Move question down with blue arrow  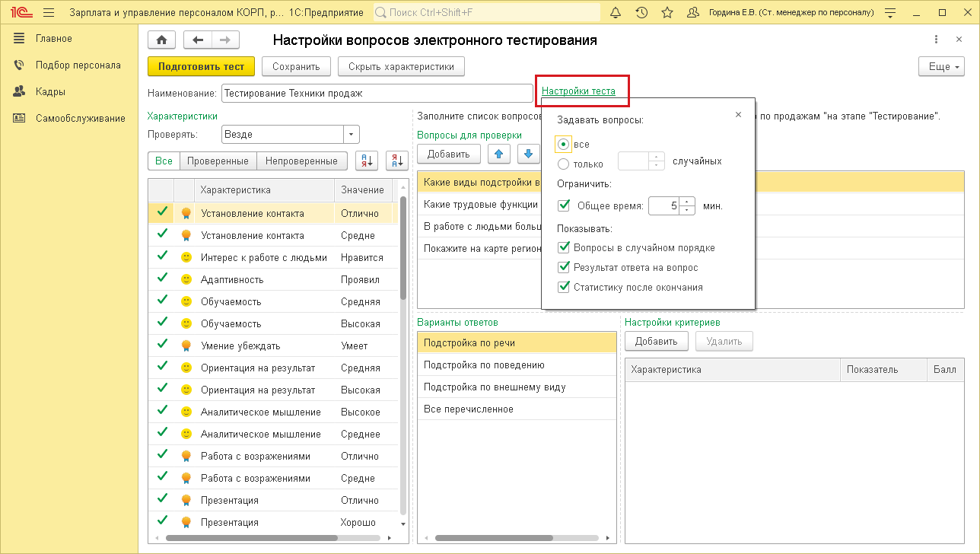[529, 154]
